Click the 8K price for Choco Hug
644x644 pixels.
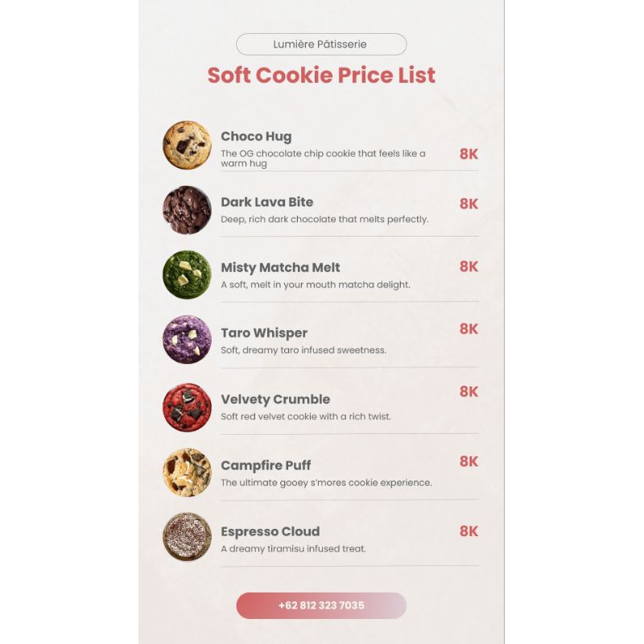[469, 154]
